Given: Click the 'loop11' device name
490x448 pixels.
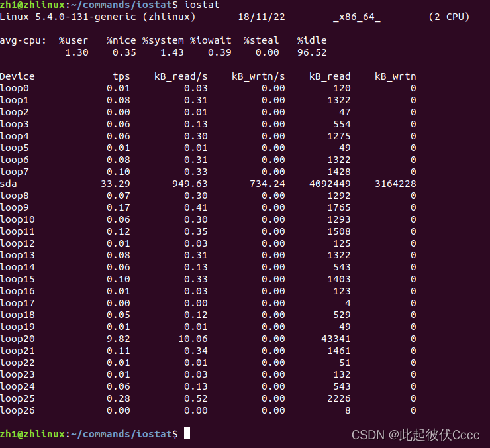Looking at the screenshot, I should tap(17, 231).
